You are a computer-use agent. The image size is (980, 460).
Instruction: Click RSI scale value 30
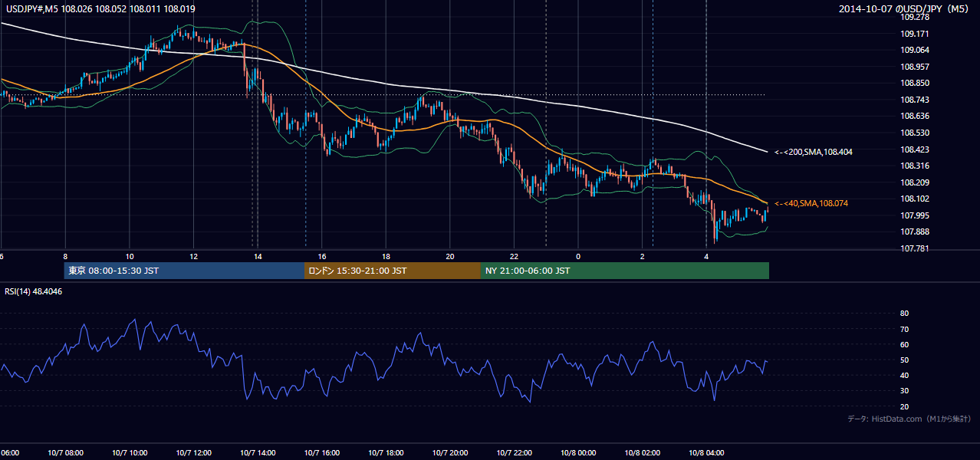pos(904,390)
